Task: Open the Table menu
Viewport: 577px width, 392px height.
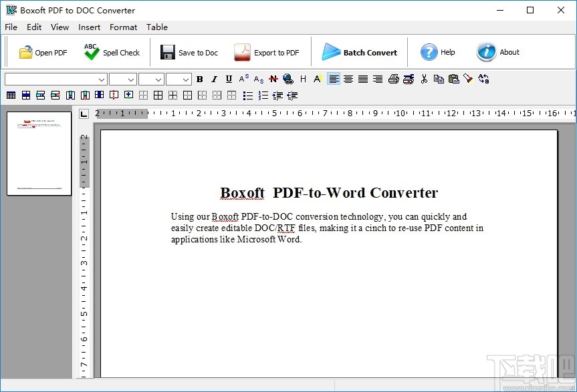Action: (x=157, y=27)
